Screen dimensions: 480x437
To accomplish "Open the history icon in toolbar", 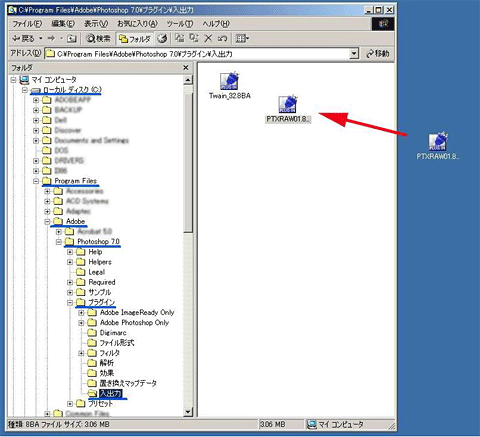I will click(x=162, y=39).
